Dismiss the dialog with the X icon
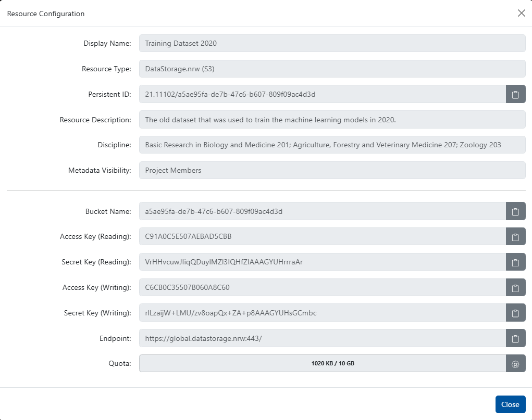Viewport: 532px width, 420px height. coord(522,13)
